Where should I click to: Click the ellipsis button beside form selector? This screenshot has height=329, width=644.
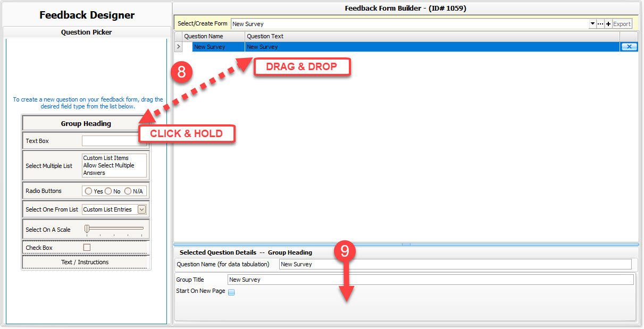coord(600,24)
